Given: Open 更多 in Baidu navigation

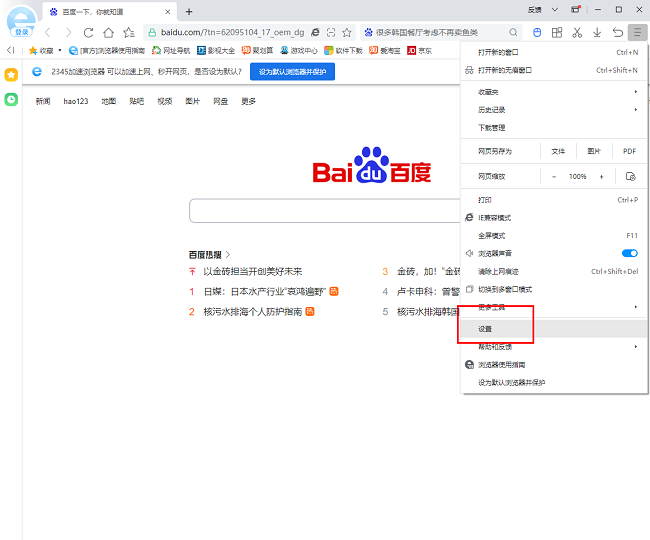Looking at the screenshot, I should point(248,101).
